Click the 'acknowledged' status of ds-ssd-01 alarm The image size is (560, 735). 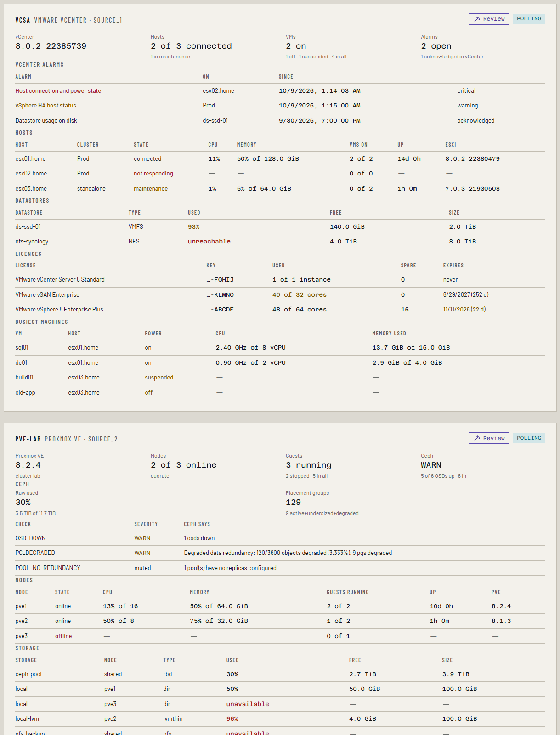pyautogui.click(x=476, y=121)
